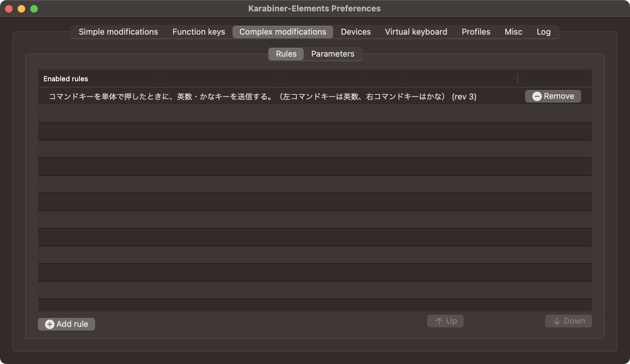Switch to the Parameters sub-tab
The height and width of the screenshot is (364, 630).
(x=332, y=54)
